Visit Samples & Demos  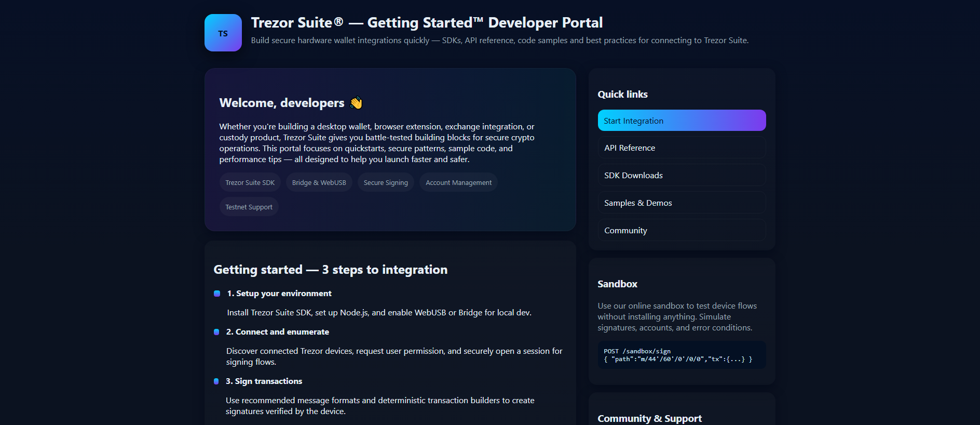(x=682, y=203)
